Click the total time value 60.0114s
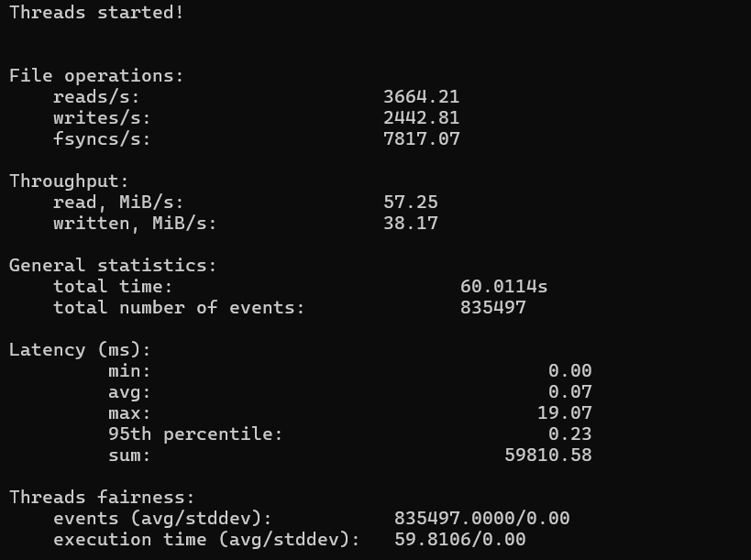Viewport: 751px width, 560px height. (503, 286)
